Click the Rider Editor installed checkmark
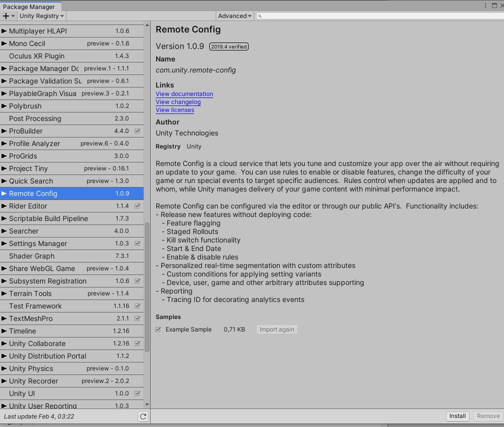 137,206
